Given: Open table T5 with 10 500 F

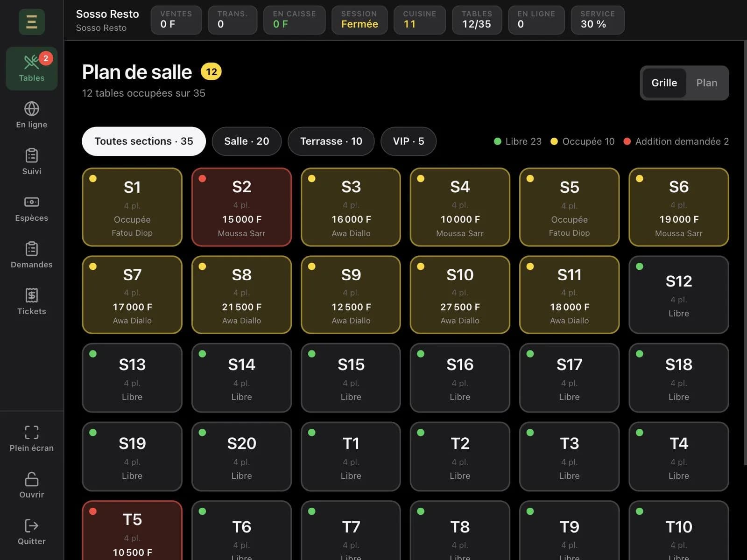Looking at the screenshot, I should click(x=132, y=531).
